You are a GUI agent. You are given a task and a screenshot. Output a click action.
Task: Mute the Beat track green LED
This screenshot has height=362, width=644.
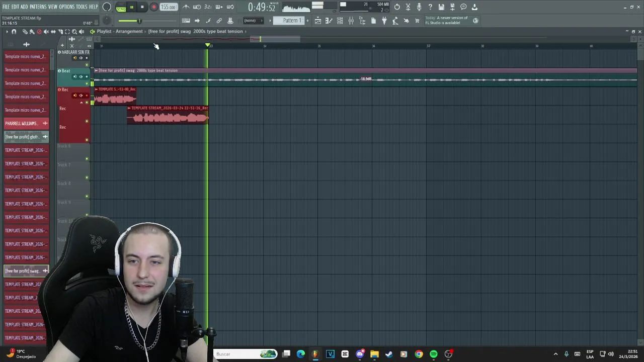tap(87, 84)
